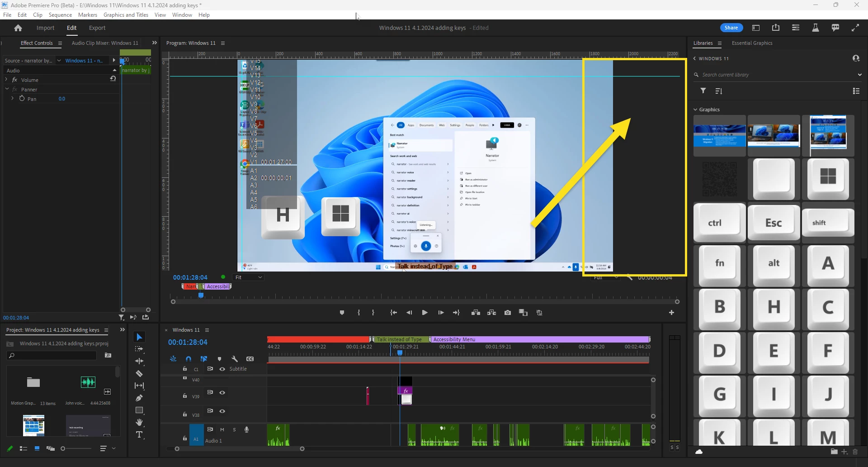
Task: Click the Lift button
Action: 476,313
